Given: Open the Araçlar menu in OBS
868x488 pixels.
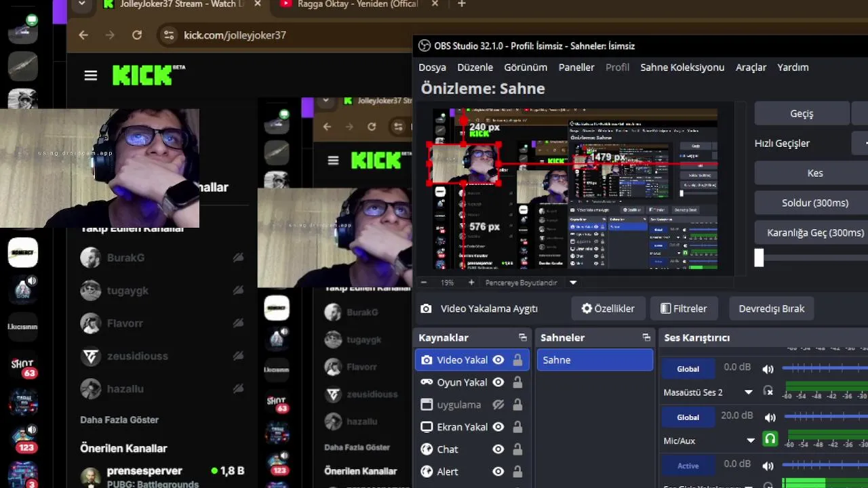Looking at the screenshot, I should click(751, 67).
